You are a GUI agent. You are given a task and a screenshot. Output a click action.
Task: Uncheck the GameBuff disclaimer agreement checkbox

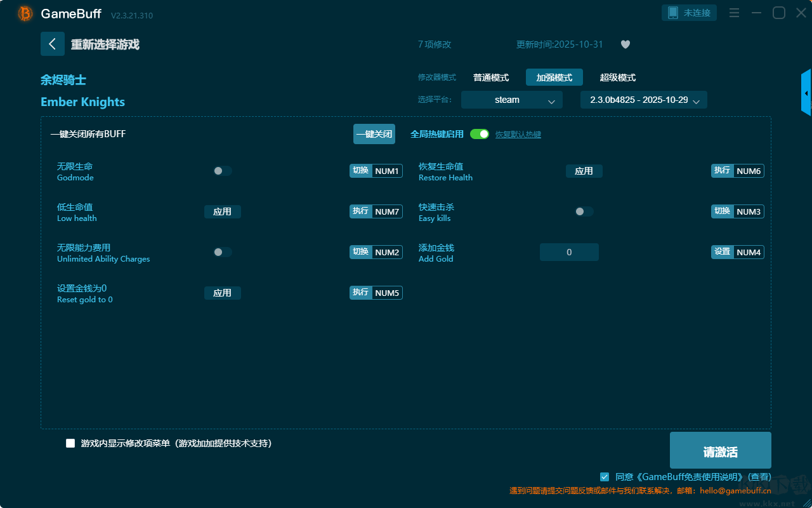pyautogui.click(x=605, y=476)
